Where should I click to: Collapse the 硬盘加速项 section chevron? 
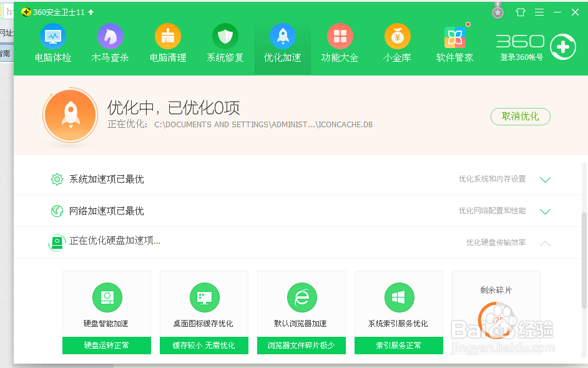(545, 243)
